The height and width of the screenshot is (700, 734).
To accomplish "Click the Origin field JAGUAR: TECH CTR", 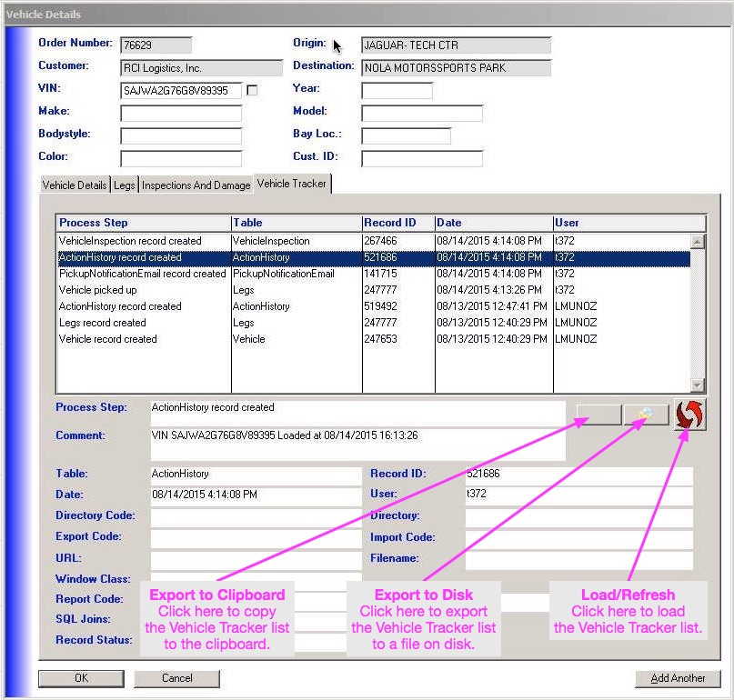I will click(456, 45).
